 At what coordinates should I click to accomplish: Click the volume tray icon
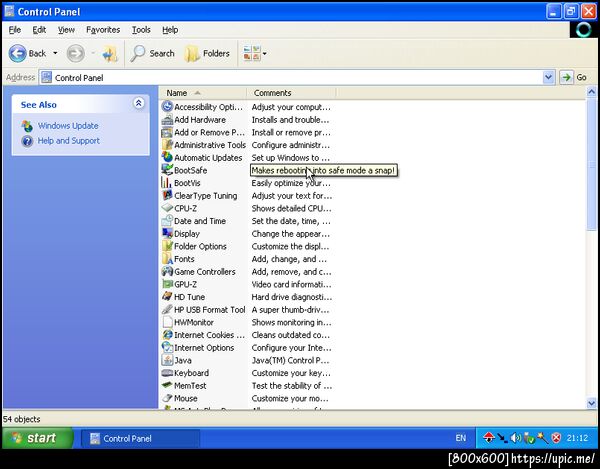click(515, 438)
